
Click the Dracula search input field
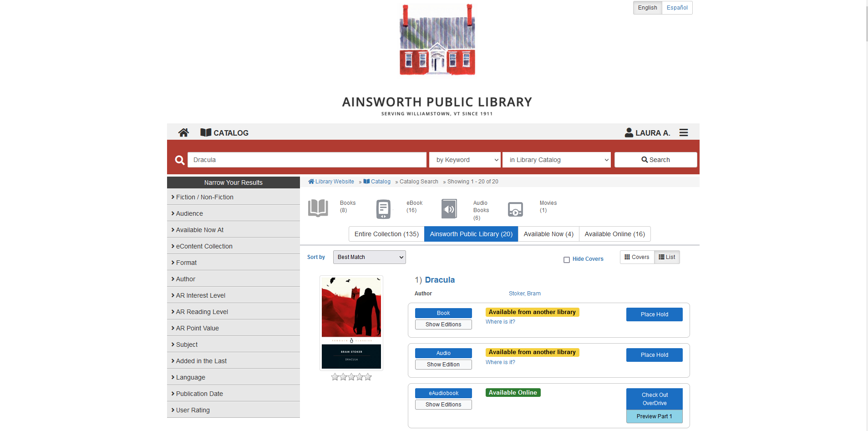pyautogui.click(x=307, y=160)
